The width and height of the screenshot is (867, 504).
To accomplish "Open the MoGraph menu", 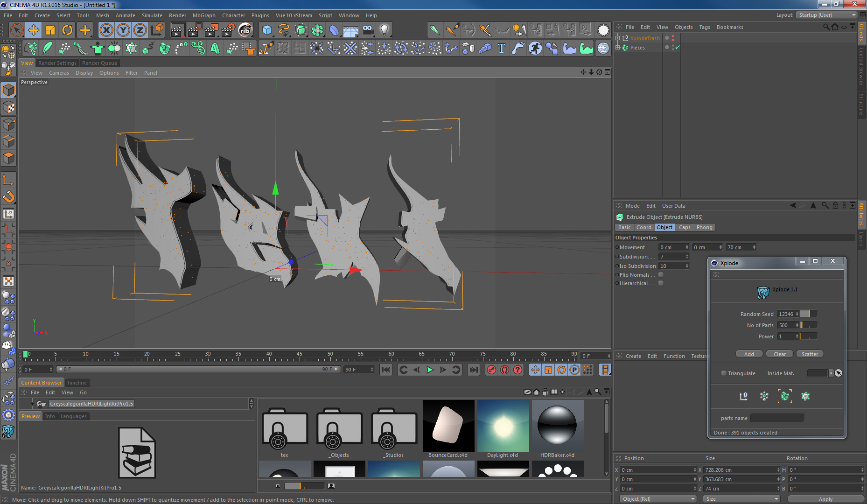I will pos(204,15).
